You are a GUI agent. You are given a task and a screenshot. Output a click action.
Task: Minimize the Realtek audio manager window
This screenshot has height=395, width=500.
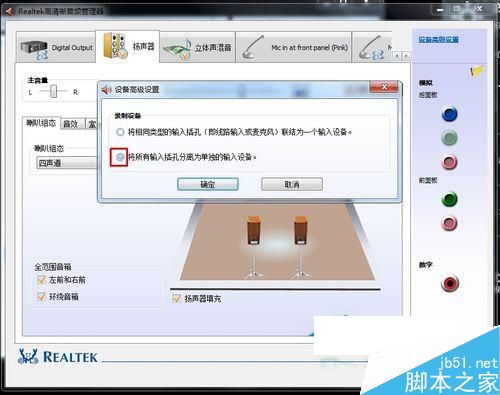coord(440,10)
